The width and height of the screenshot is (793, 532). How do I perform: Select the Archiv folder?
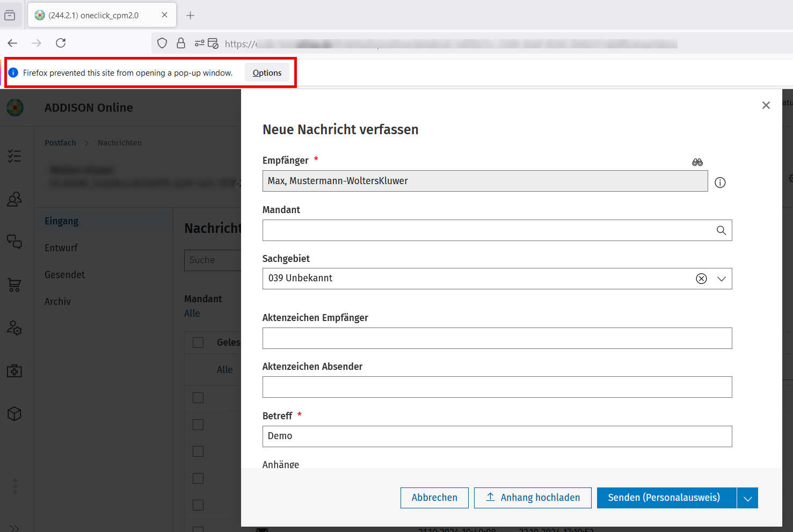pyautogui.click(x=57, y=302)
